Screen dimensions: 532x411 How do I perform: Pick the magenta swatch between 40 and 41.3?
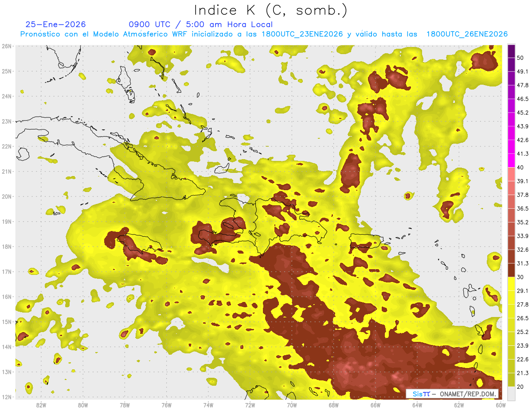pos(511,160)
